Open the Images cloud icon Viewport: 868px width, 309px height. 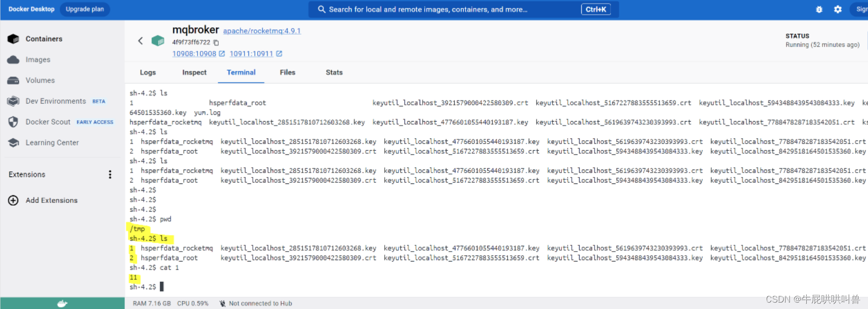(13, 59)
